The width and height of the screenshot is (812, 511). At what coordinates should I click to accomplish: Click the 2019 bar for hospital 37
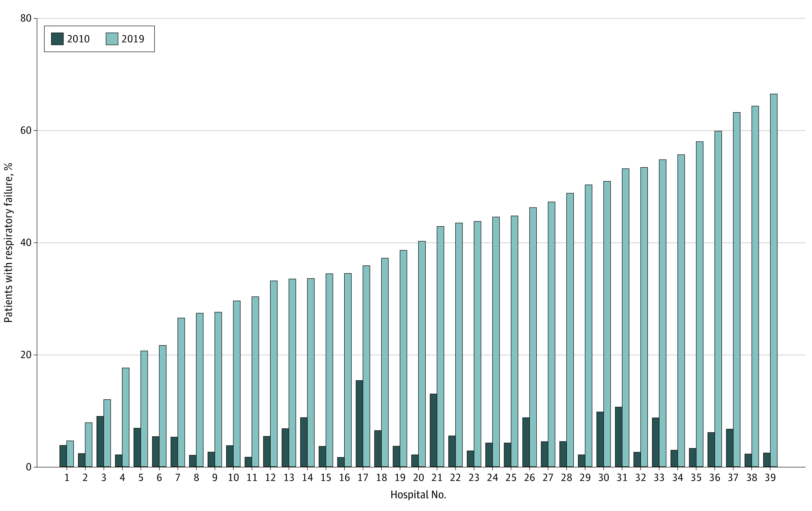736,290
